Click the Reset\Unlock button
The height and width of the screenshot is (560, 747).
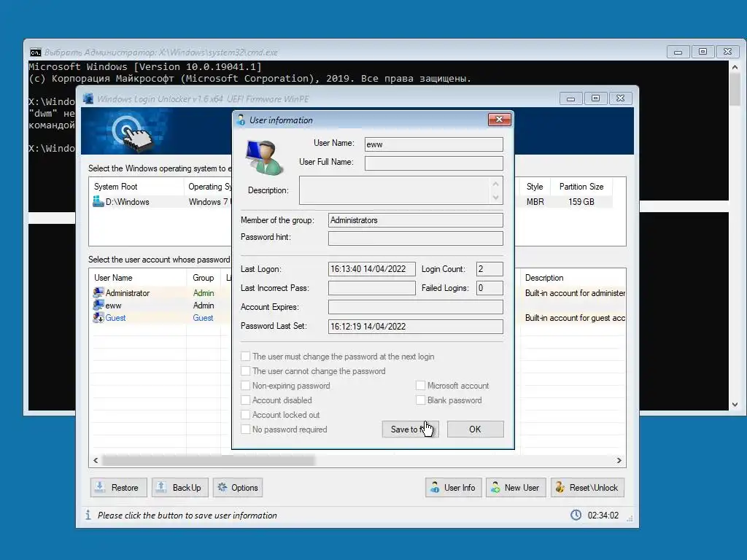coord(587,488)
